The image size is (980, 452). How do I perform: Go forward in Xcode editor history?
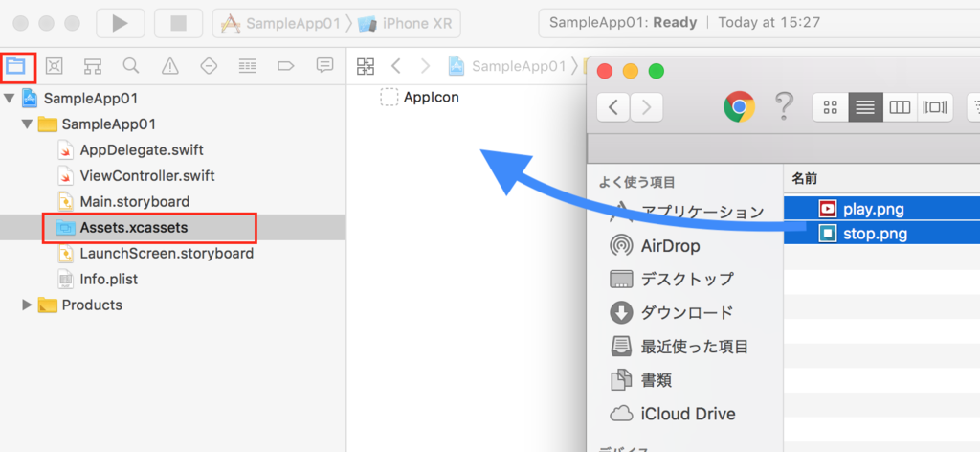[426, 66]
